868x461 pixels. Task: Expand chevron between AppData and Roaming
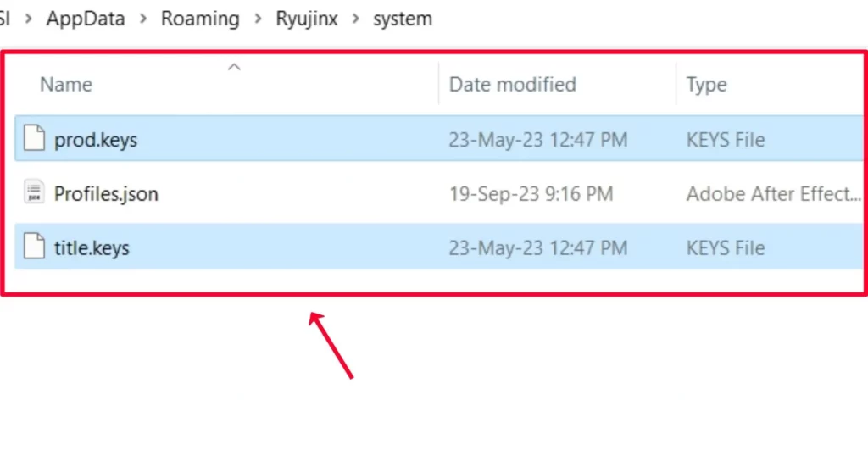click(x=143, y=19)
